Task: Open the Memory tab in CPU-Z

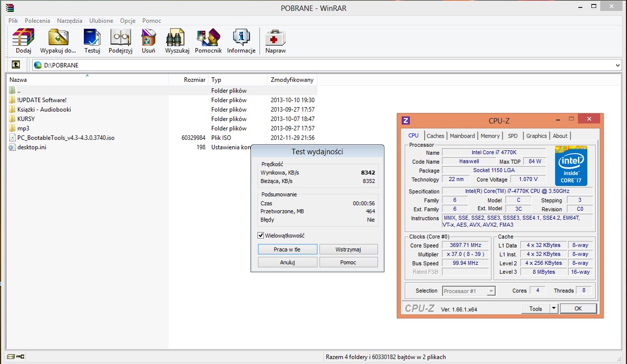Action: [490, 136]
